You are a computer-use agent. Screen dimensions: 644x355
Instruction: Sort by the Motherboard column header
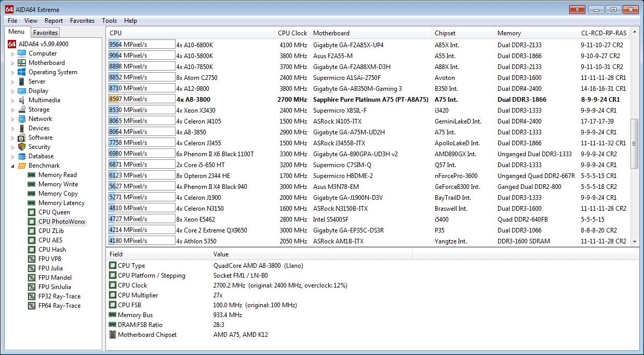(x=370, y=33)
